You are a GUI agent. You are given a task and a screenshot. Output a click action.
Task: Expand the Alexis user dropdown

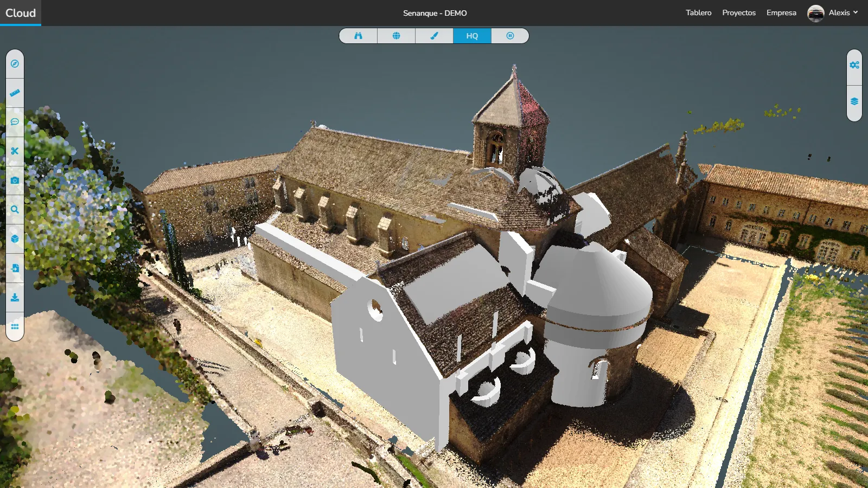pyautogui.click(x=843, y=12)
